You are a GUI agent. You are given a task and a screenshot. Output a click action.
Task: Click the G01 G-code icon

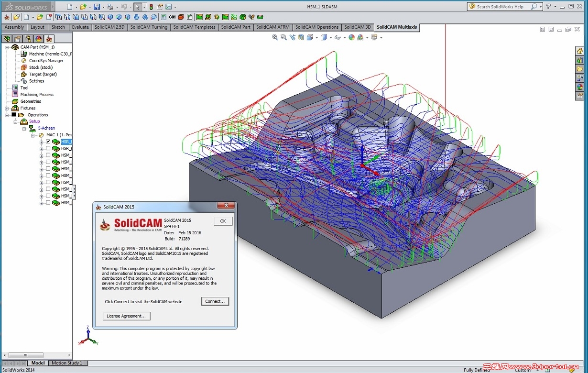click(172, 17)
